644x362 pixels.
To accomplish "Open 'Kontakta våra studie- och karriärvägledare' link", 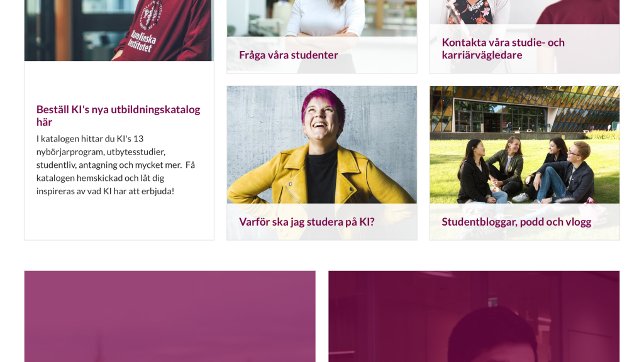I will click(503, 48).
